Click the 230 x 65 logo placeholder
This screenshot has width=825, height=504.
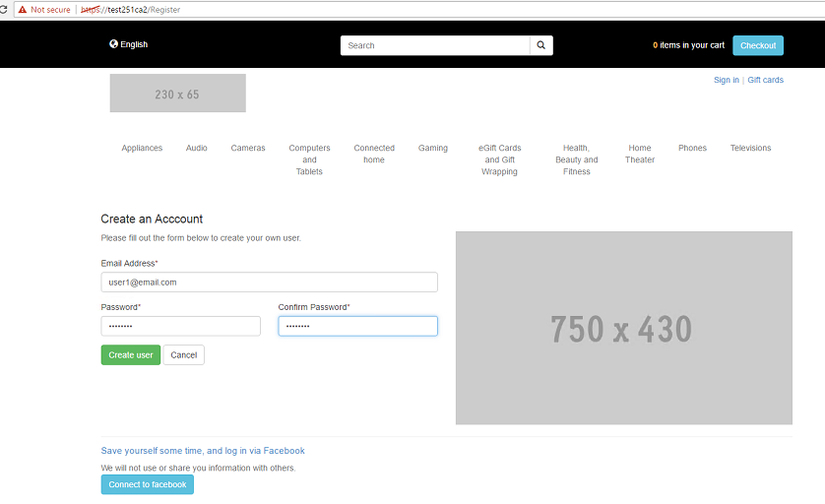point(177,94)
